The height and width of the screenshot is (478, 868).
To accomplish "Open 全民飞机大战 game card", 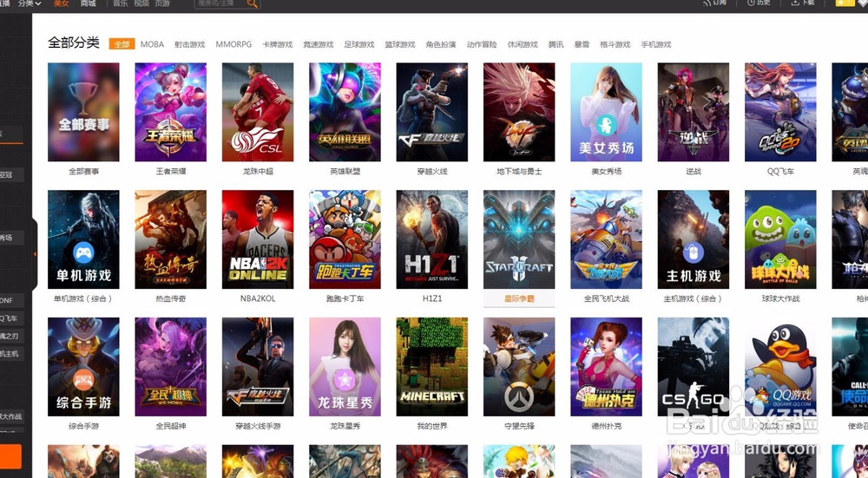I will 606,239.
